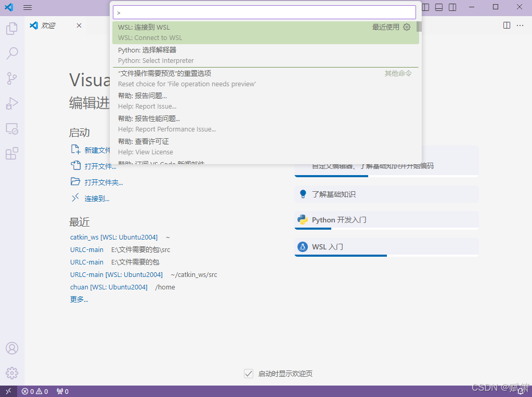
Task: Run Python: Select Interpreter command
Action: tap(266, 55)
